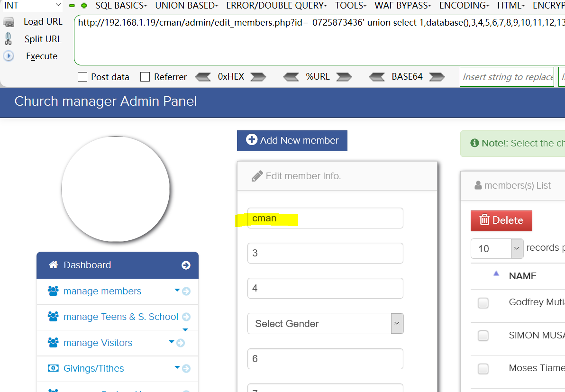Screen dimensions: 565x392
Task: Click the manage Teens & S. School people icon
Action: pyautogui.click(x=54, y=316)
